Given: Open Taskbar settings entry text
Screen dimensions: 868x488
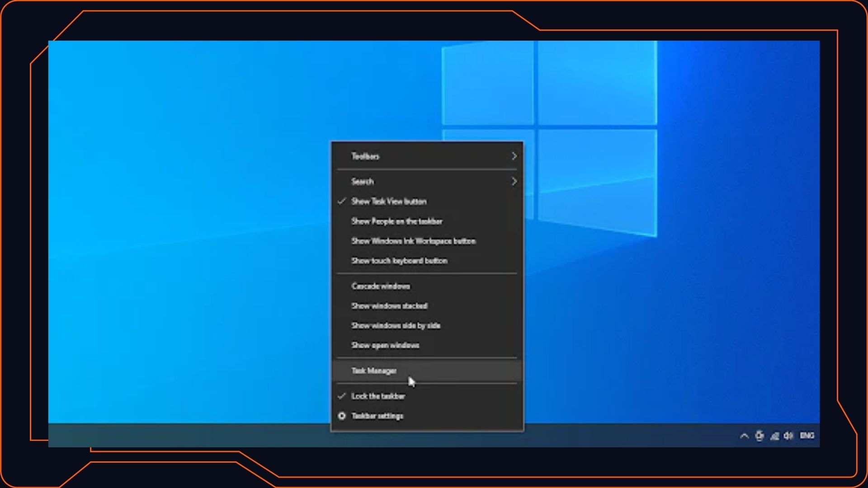Looking at the screenshot, I should [377, 416].
